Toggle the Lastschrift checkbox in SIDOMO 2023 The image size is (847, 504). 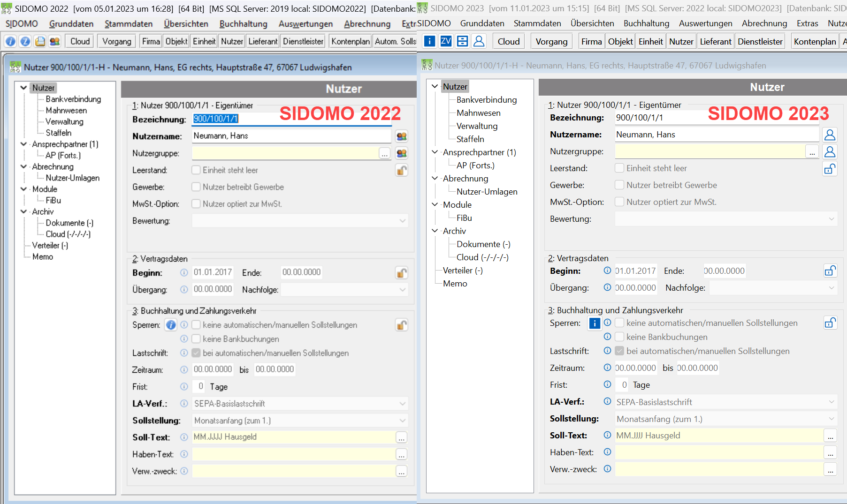point(619,351)
